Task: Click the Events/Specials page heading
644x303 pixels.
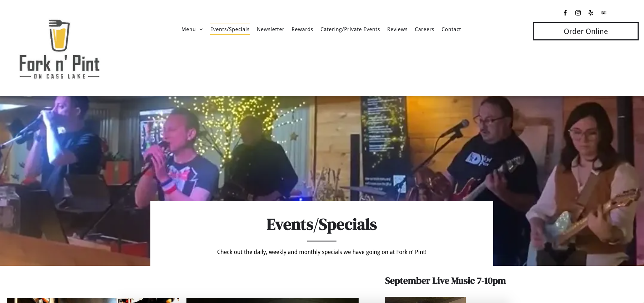Action: click(321, 224)
